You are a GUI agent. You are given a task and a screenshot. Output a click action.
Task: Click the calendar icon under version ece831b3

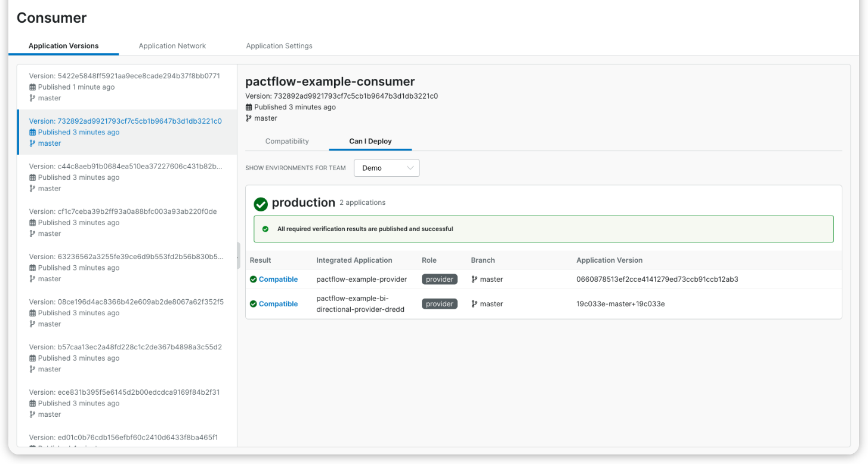click(x=32, y=403)
